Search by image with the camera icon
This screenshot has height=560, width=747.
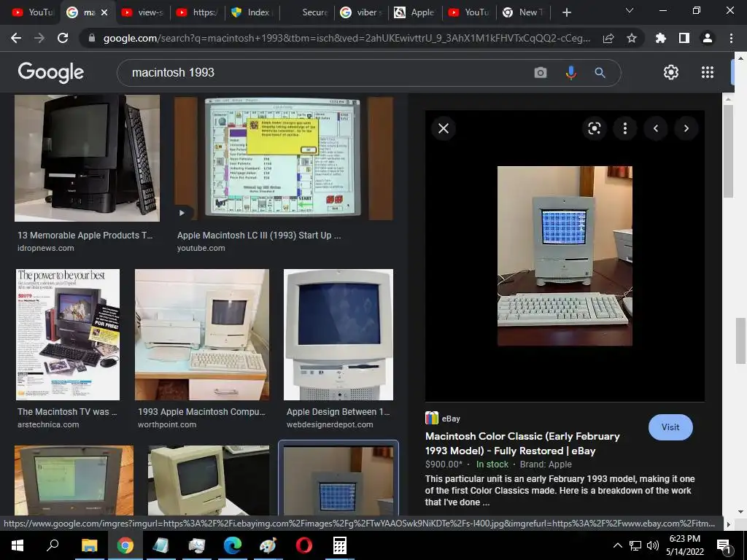click(541, 72)
